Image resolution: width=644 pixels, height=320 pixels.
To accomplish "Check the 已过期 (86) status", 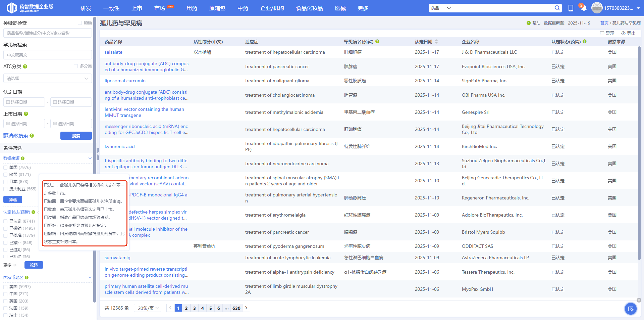I will (5, 250).
